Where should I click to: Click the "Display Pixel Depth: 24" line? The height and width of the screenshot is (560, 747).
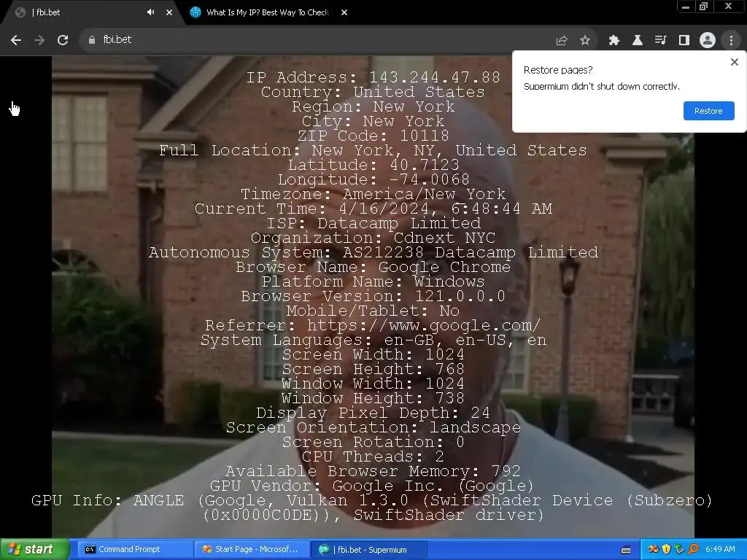click(x=373, y=413)
